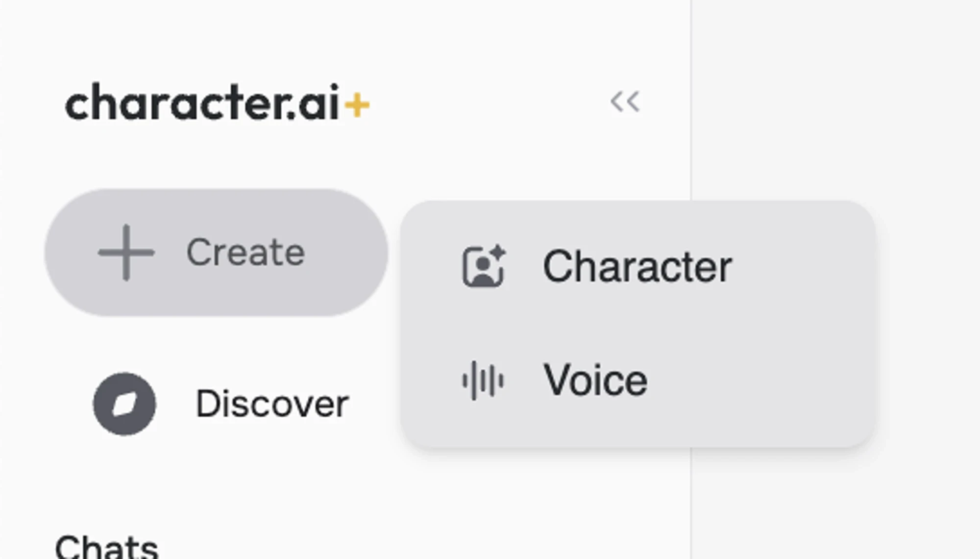Click the gold plus badge on logo

tap(357, 104)
